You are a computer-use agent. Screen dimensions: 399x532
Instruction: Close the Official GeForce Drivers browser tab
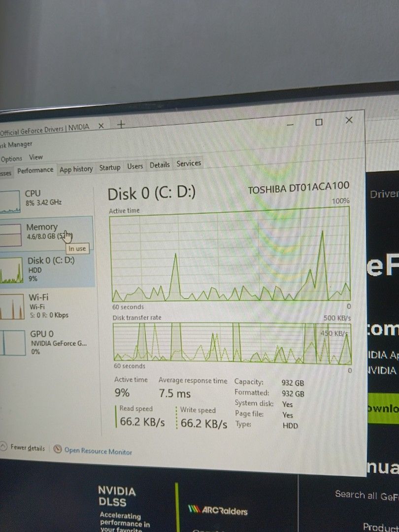tap(101, 126)
